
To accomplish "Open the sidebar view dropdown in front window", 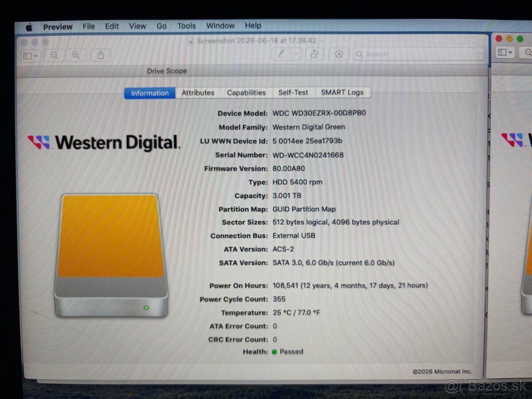I will coord(31,55).
